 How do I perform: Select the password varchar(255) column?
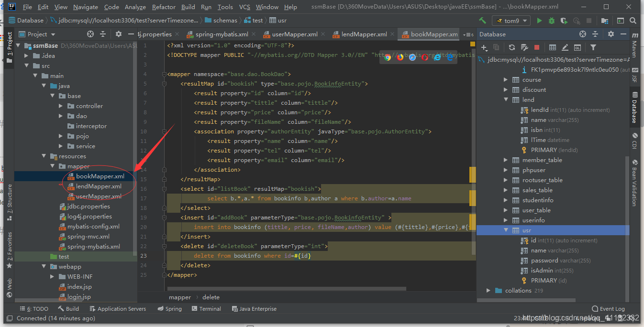560,261
